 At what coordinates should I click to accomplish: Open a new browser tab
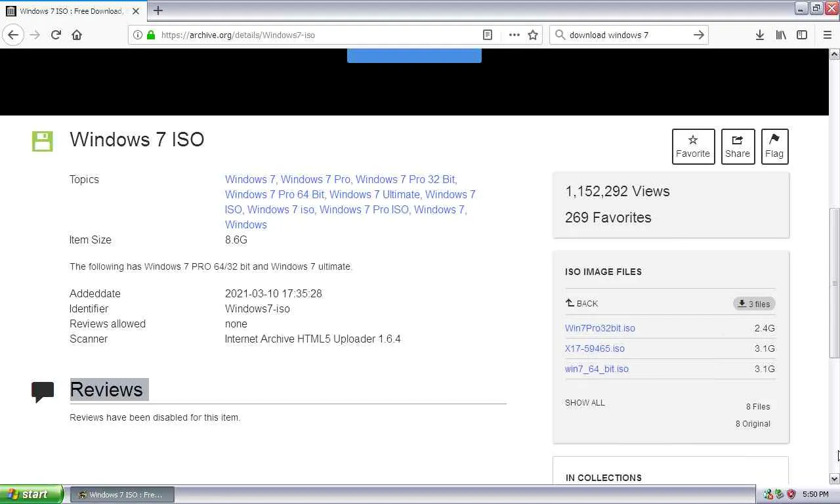(158, 10)
